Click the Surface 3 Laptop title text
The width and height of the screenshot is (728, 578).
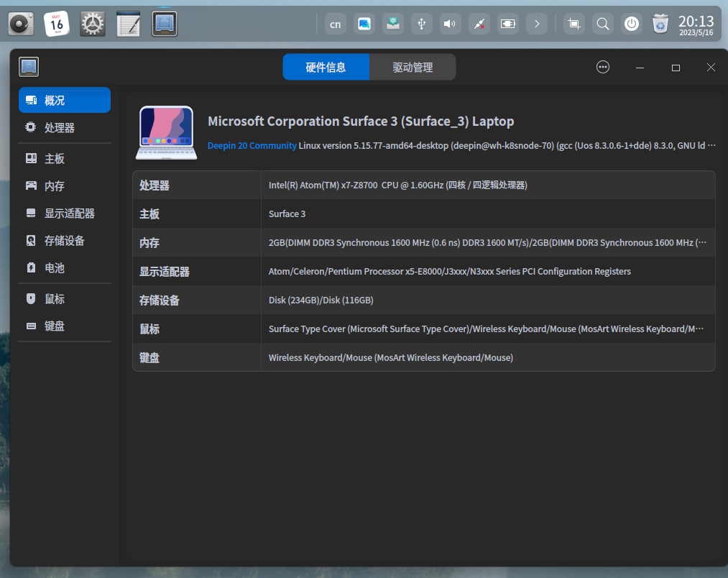[361, 121]
